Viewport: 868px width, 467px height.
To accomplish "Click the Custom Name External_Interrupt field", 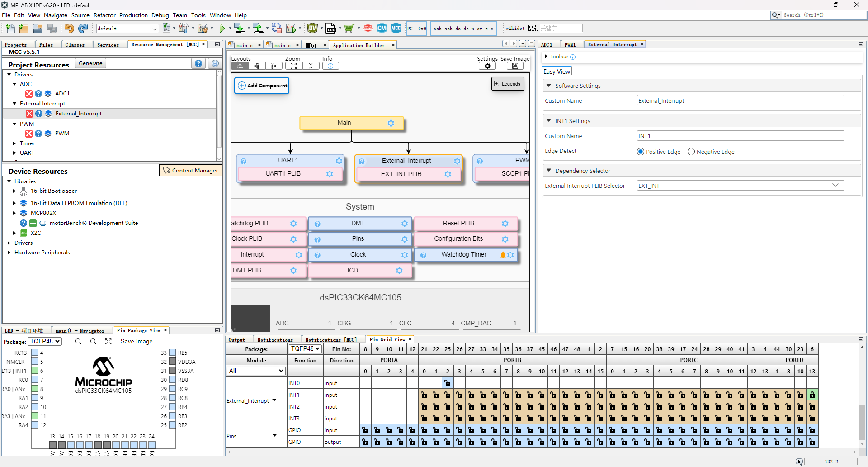I will [740, 100].
